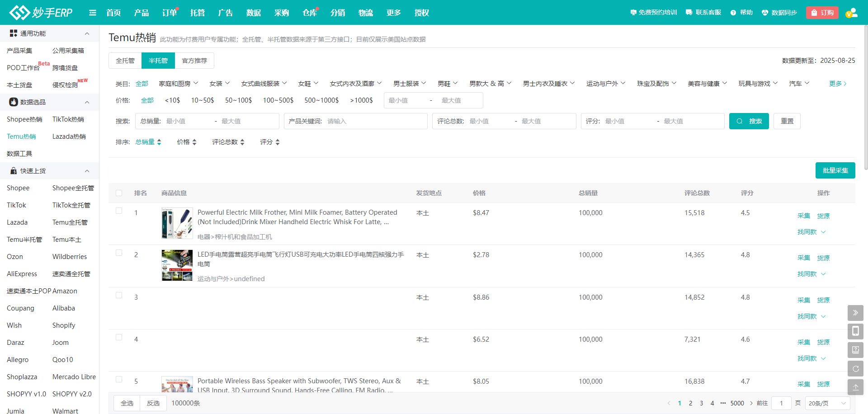Click the 订购 purchase button
The width and height of the screenshot is (868, 414).
[822, 13]
